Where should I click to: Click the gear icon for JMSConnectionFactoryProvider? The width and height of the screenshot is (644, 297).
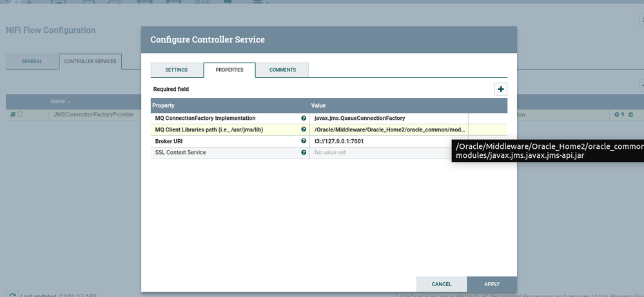click(616, 115)
